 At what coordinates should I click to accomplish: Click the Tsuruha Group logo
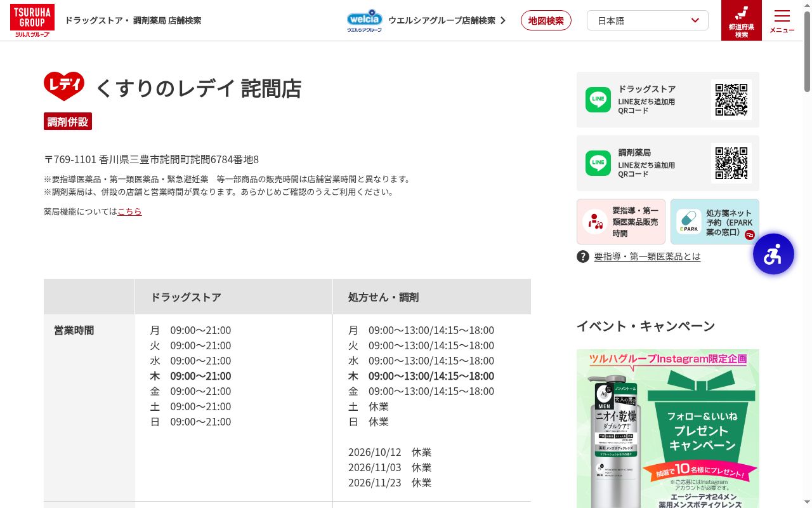(32, 20)
